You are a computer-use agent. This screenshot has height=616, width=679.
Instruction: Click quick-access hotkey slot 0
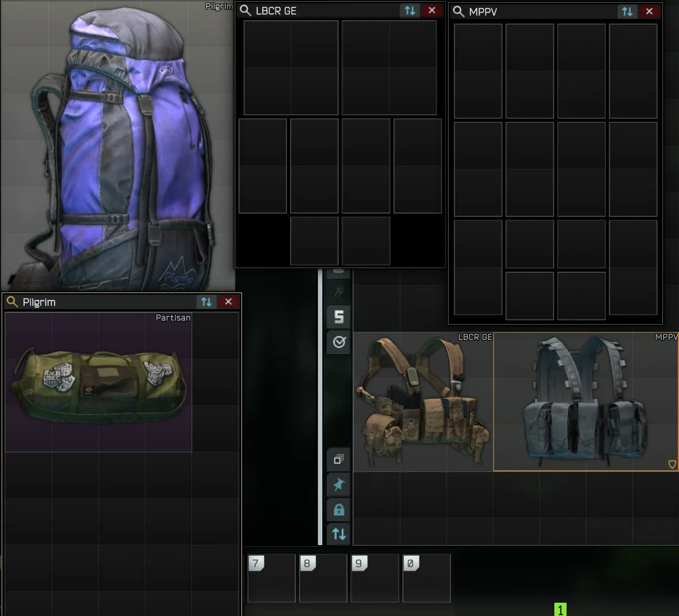[426, 578]
